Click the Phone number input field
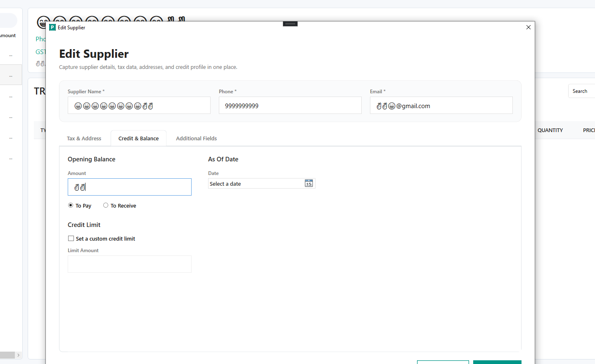This screenshot has height=364, width=595. tap(290, 106)
